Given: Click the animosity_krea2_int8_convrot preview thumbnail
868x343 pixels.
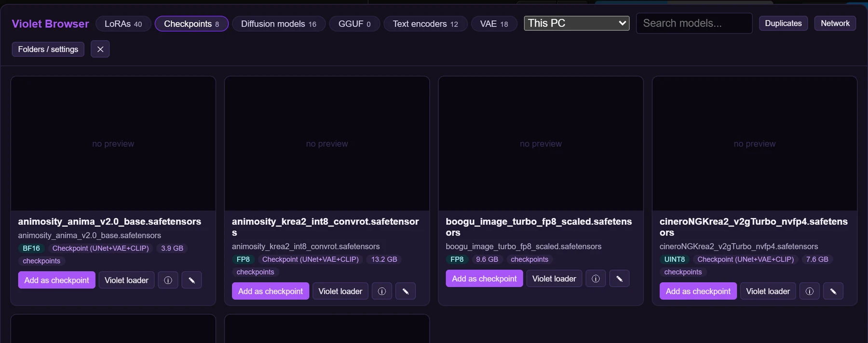Looking at the screenshot, I should [327, 144].
